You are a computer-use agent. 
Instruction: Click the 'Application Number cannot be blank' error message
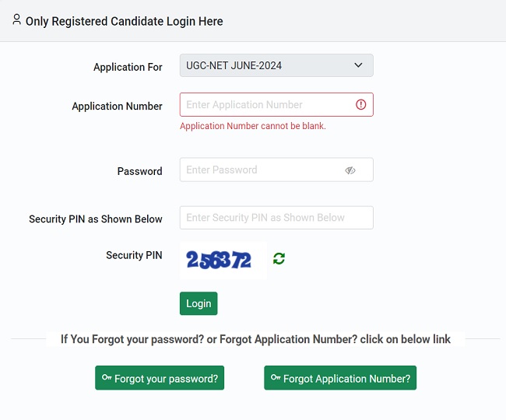pyautogui.click(x=253, y=126)
